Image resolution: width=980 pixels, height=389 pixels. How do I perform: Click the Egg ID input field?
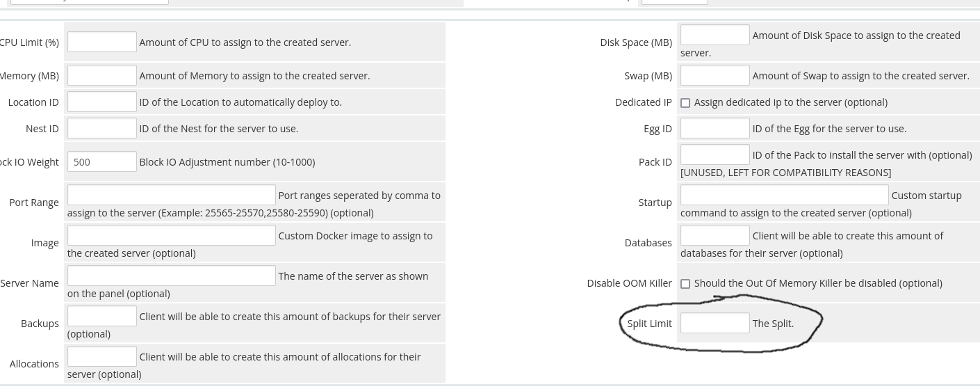click(x=715, y=128)
